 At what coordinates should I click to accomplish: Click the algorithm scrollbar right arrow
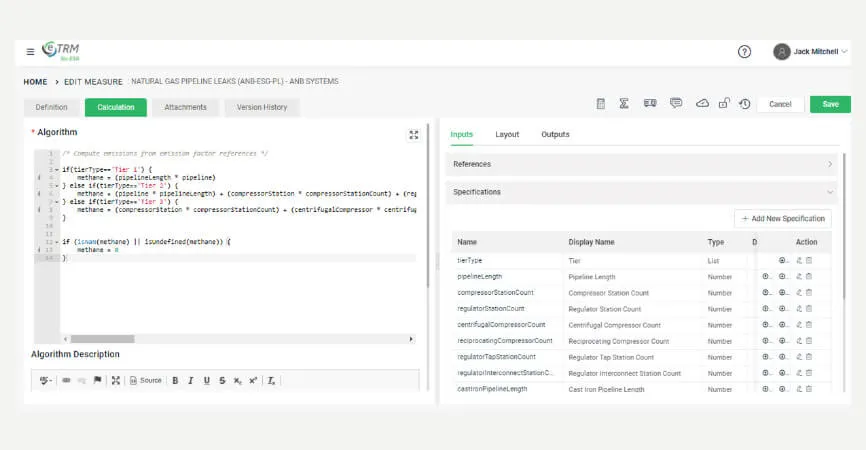411,339
